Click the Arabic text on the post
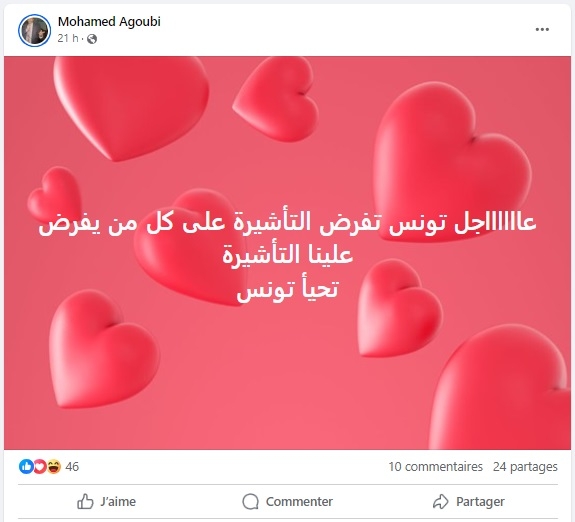This screenshot has height=522, width=575. 288,256
